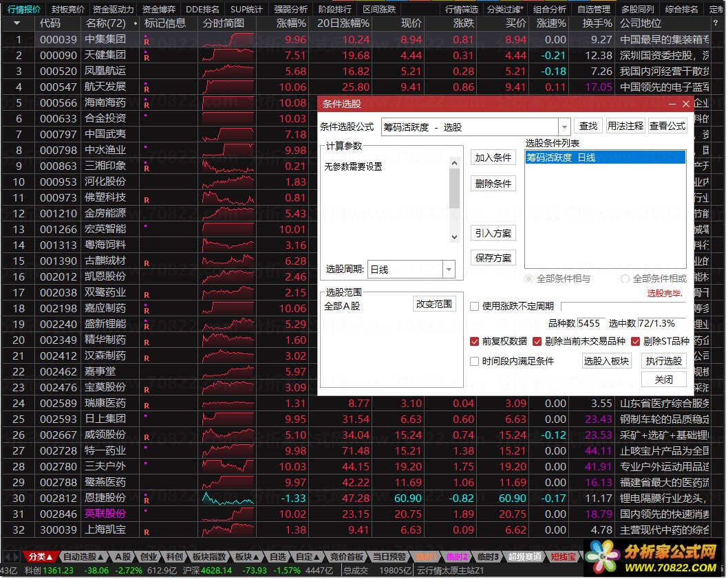Screen dimensions: 728x579
Task: Click the 选股入板块 button
Action: [606, 361]
